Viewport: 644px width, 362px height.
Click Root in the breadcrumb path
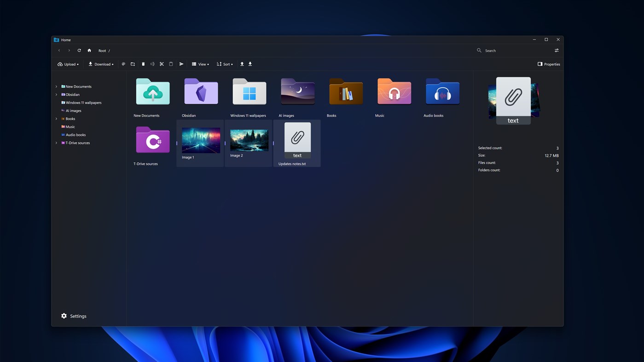tap(102, 51)
